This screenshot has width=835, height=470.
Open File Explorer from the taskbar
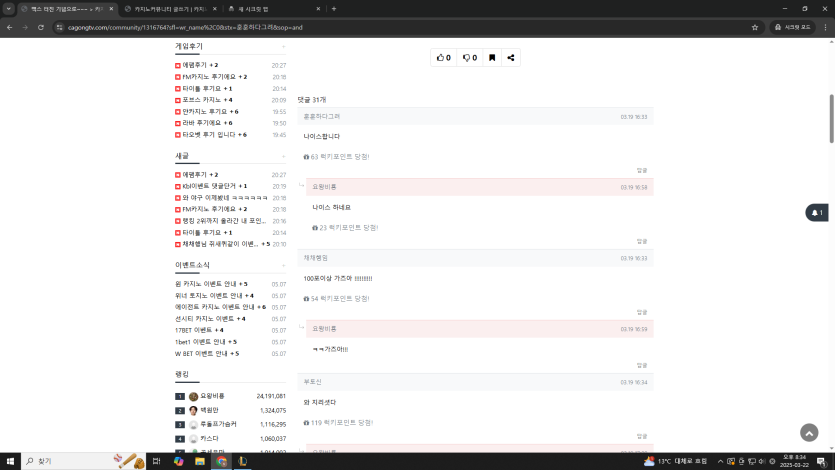(200, 461)
